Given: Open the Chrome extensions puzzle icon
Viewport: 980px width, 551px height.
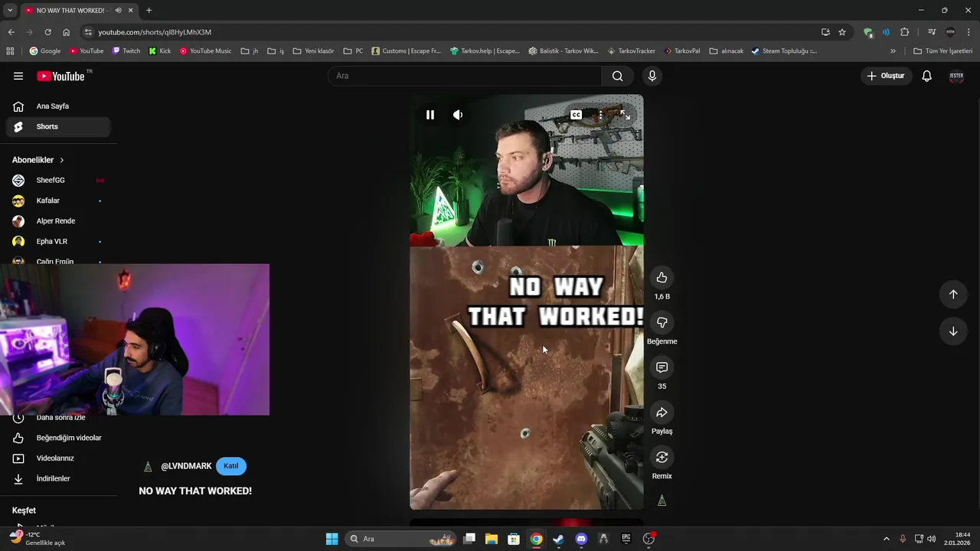Looking at the screenshot, I should 904,32.
